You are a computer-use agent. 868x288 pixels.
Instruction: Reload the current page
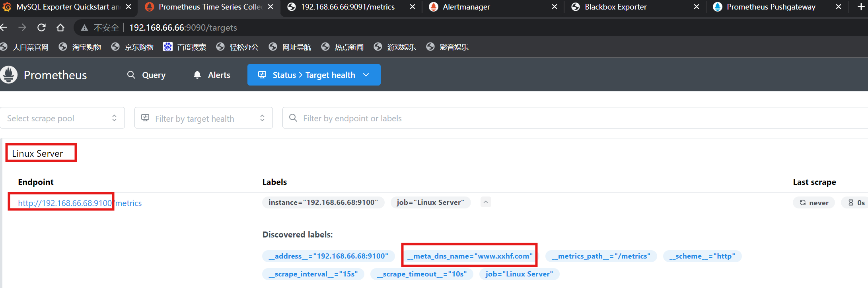click(x=41, y=27)
